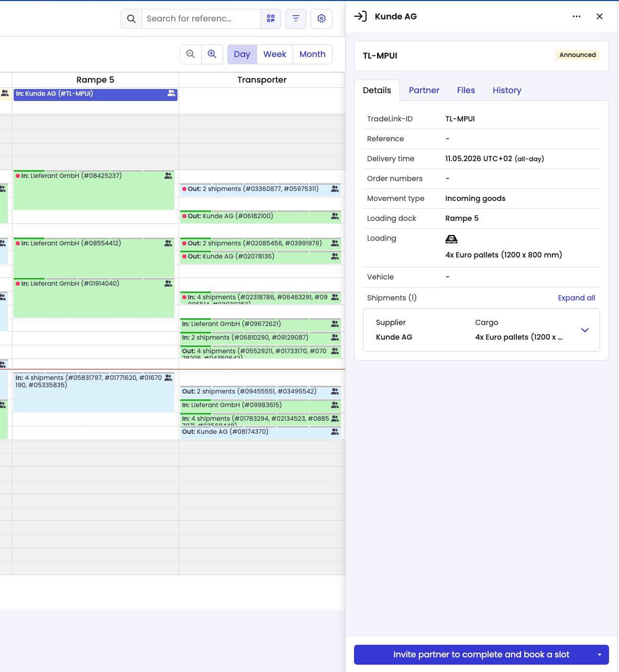Open slot In: 4 shipments (#01783294...)
Image resolution: width=619 pixels, height=672 pixels.
[261, 420]
